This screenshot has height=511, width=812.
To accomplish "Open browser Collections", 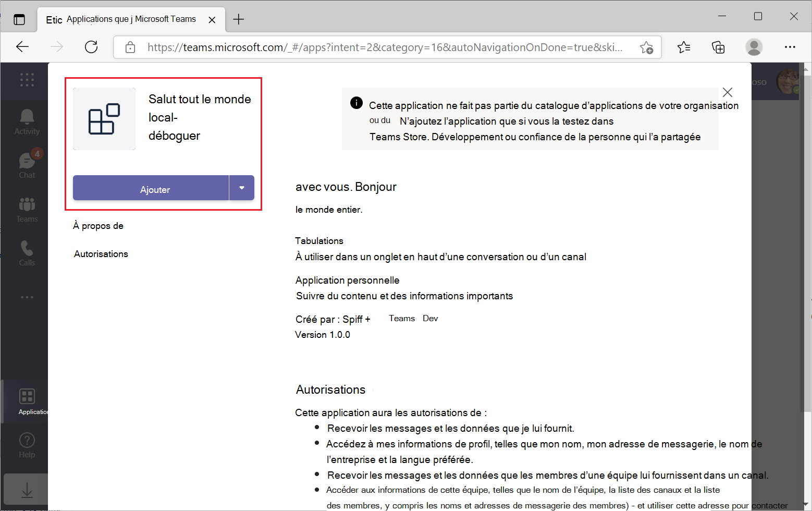I will tap(719, 47).
